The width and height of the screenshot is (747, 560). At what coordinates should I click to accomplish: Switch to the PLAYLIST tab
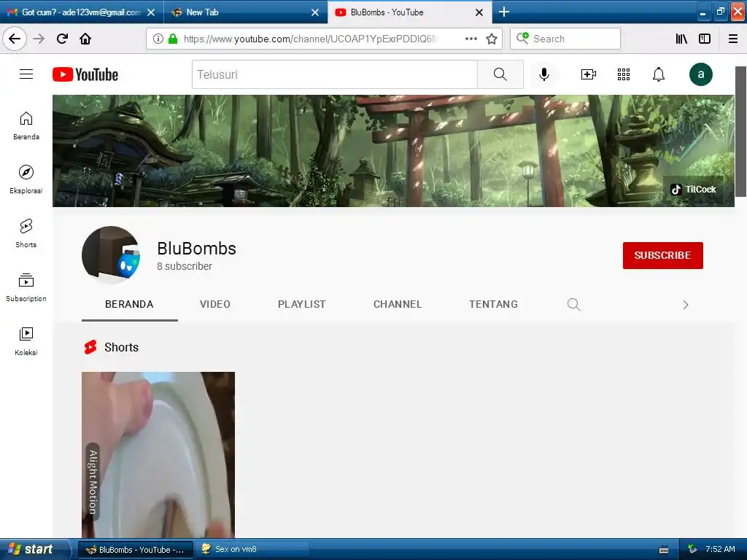(x=301, y=304)
